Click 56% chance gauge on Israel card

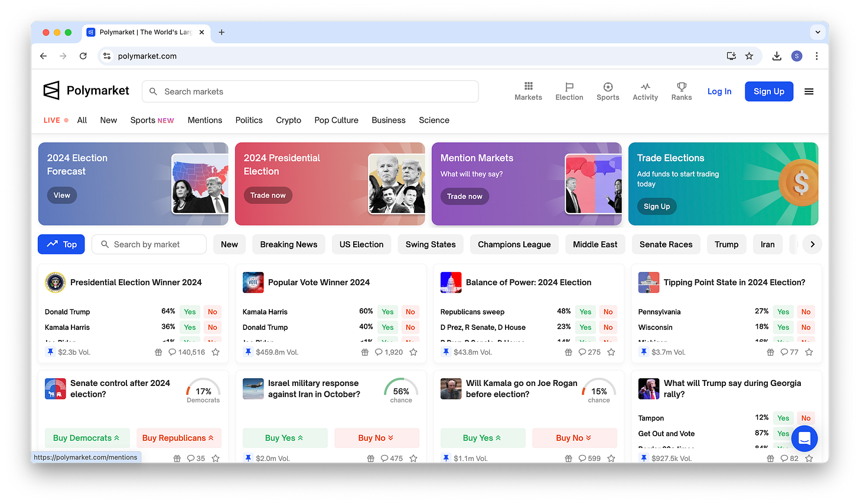pyautogui.click(x=401, y=392)
